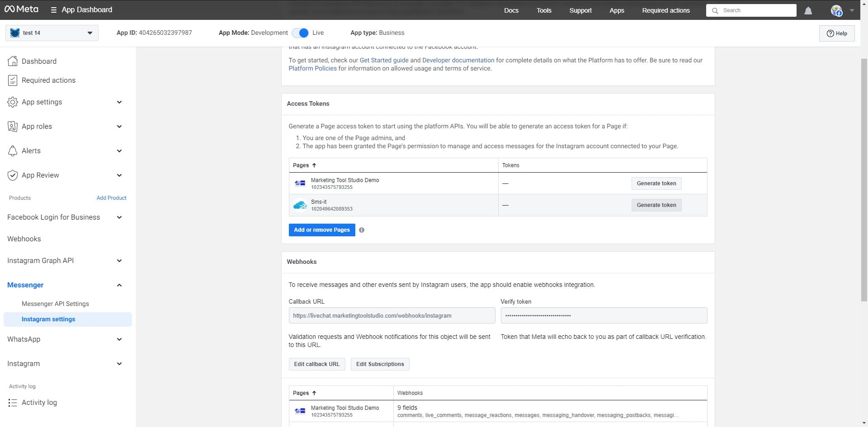Collapse the Messenger section
Screen dimensions: 868x427
click(x=119, y=285)
